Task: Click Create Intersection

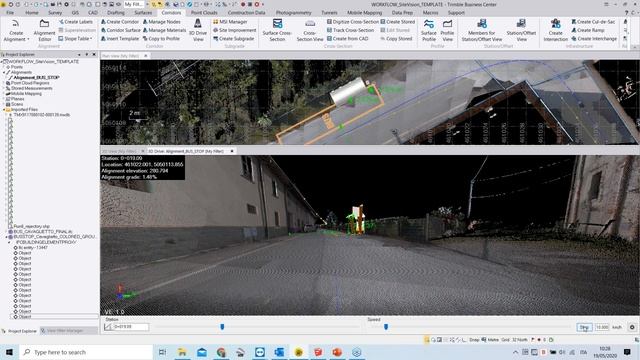Action: 556,30
